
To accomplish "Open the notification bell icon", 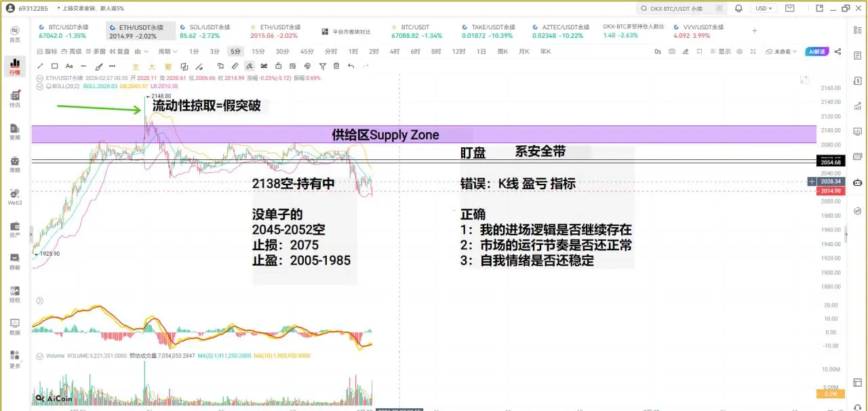I will [x=738, y=8].
